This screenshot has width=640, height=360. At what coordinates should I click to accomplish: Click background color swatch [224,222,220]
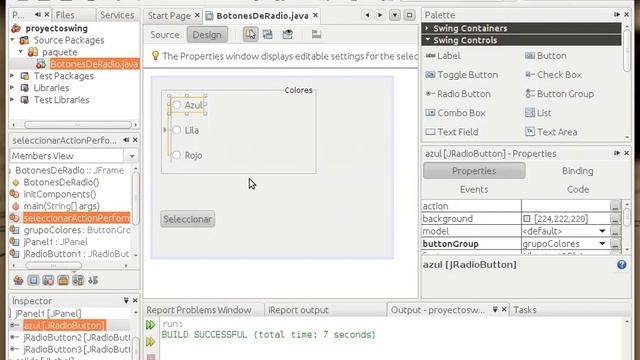click(x=527, y=219)
